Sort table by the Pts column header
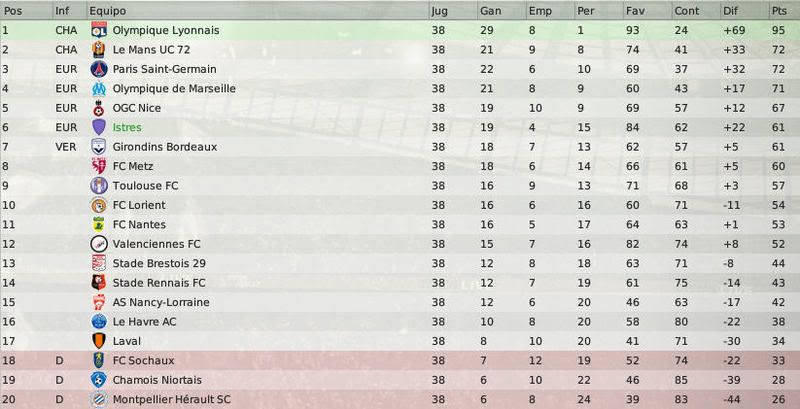 [783, 11]
